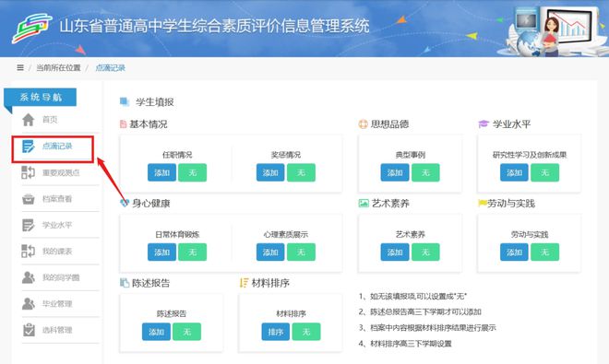The image size is (609, 364).
Task: Open the 档案查看 archive box icon
Action: pos(29,199)
